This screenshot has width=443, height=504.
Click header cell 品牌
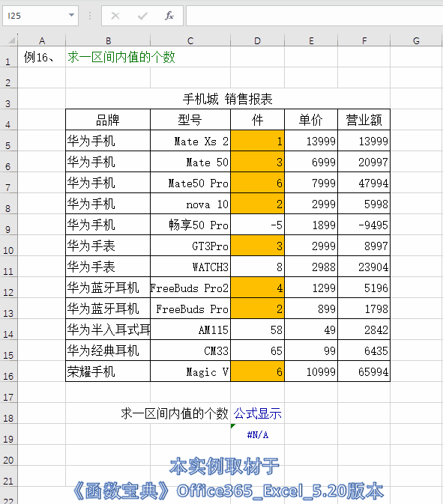pyautogui.click(x=108, y=120)
